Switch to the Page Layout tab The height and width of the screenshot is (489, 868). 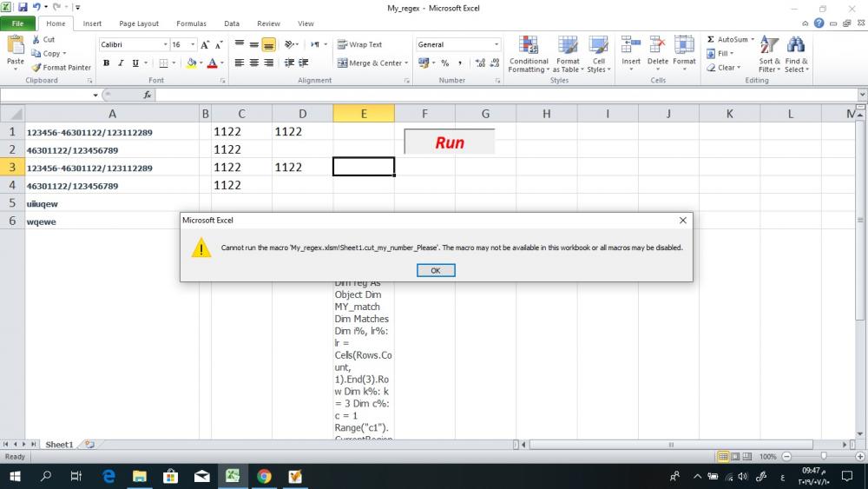[x=139, y=23]
